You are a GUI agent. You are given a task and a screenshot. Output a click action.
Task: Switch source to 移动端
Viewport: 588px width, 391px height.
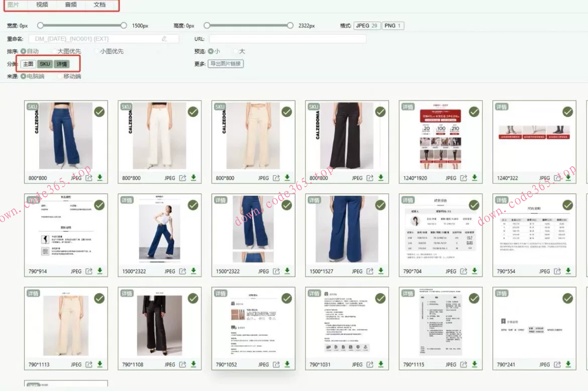(59, 75)
